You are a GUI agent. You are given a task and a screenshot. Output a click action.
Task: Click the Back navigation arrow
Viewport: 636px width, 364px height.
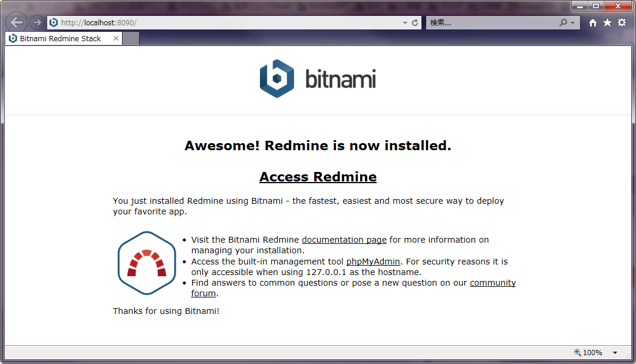(x=16, y=22)
